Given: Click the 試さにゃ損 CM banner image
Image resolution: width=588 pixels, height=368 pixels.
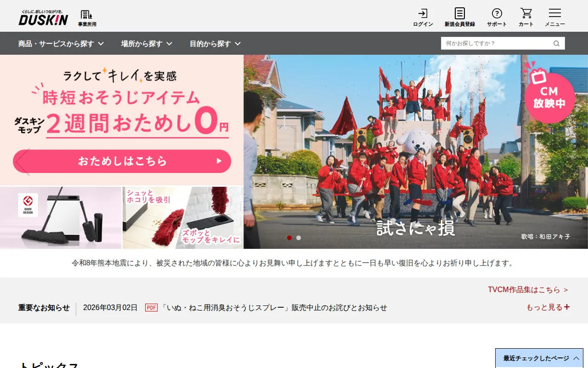Looking at the screenshot, I should click(x=416, y=152).
